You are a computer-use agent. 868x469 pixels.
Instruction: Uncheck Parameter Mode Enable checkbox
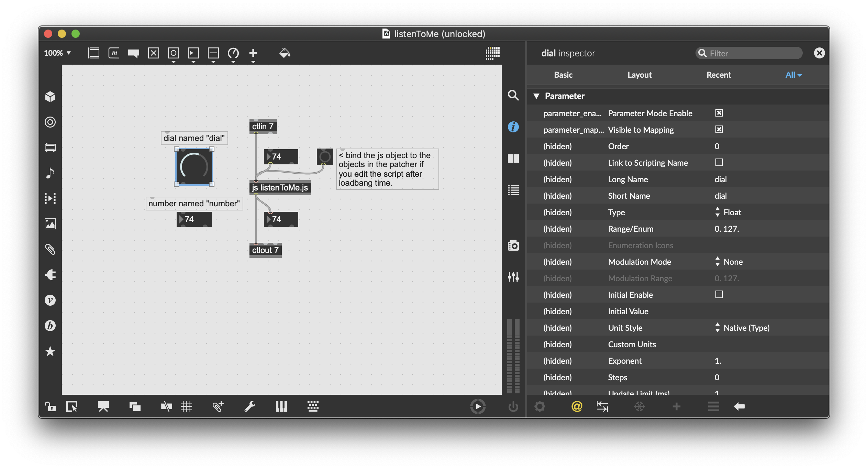click(719, 113)
